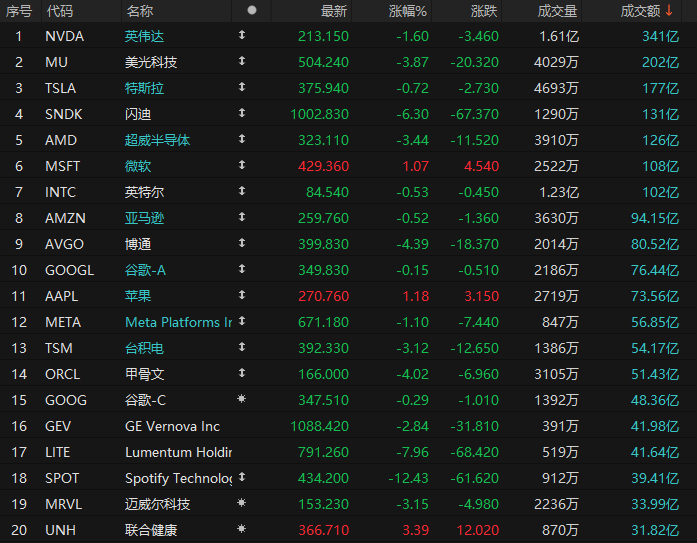The width and height of the screenshot is (697, 543).
Task: Sort by the 涨幅% column header
Action: [x=408, y=11]
